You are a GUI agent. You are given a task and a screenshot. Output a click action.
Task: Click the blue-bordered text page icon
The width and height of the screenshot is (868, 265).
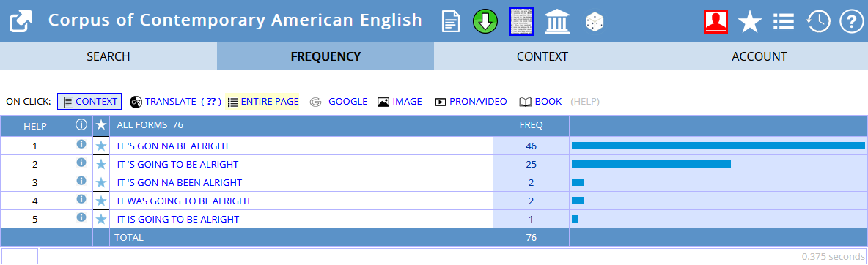(x=521, y=21)
